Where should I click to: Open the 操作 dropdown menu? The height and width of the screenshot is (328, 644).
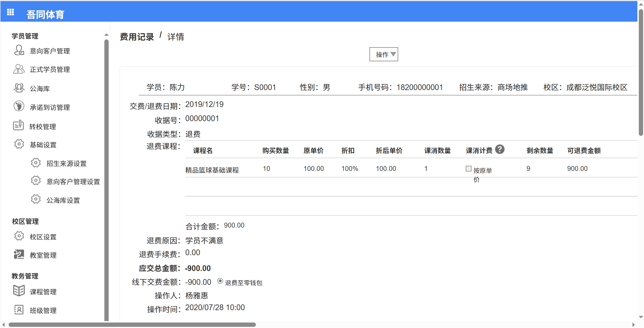384,54
